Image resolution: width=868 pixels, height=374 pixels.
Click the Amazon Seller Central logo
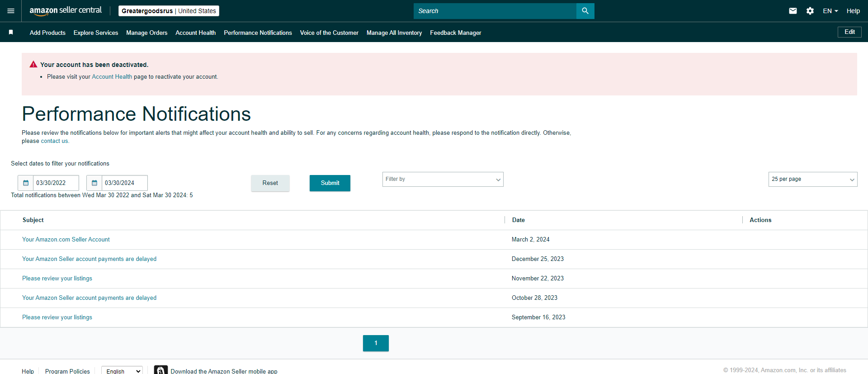point(66,11)
